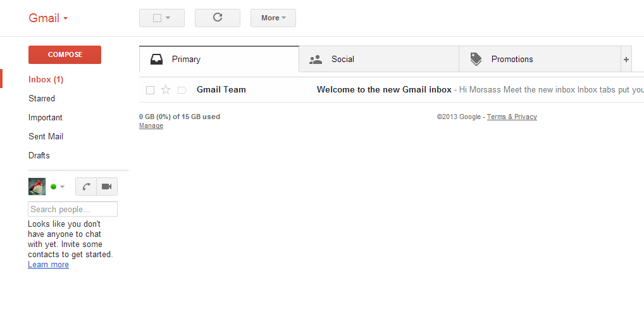Star the Gmail Team email
Viewport: 644px width, 330px height.
point(166,90)
